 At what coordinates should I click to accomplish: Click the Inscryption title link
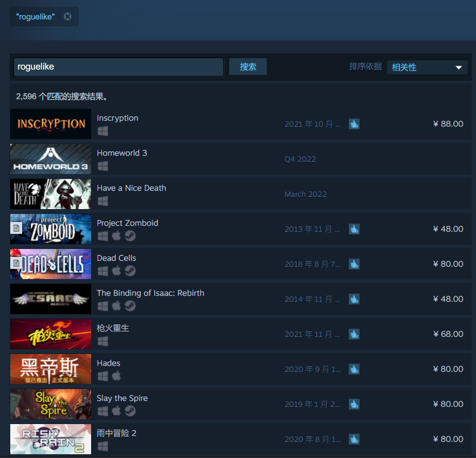coord(118,118)
